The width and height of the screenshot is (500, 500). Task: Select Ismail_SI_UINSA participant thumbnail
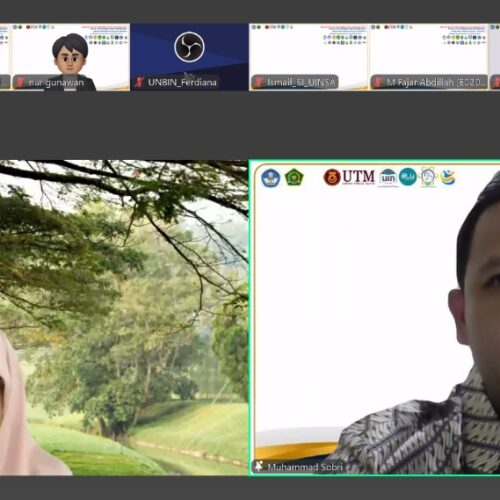tap(308, 57)
